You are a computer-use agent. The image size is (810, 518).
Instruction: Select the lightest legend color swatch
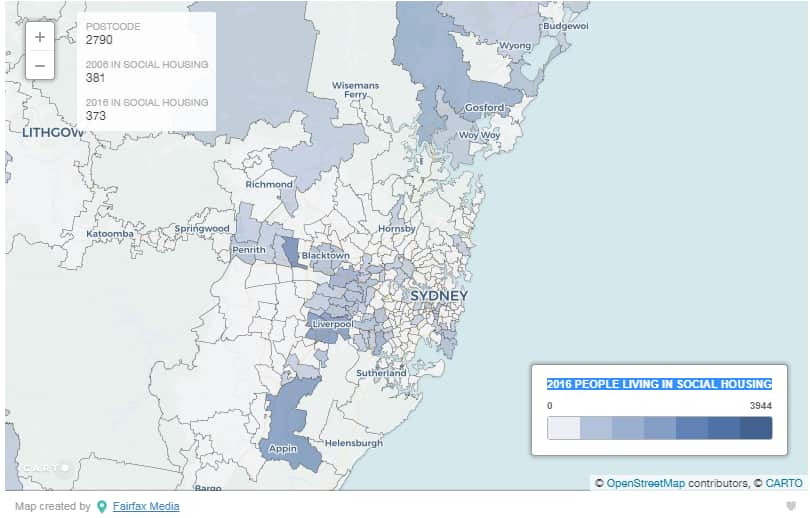click(564, 428)
